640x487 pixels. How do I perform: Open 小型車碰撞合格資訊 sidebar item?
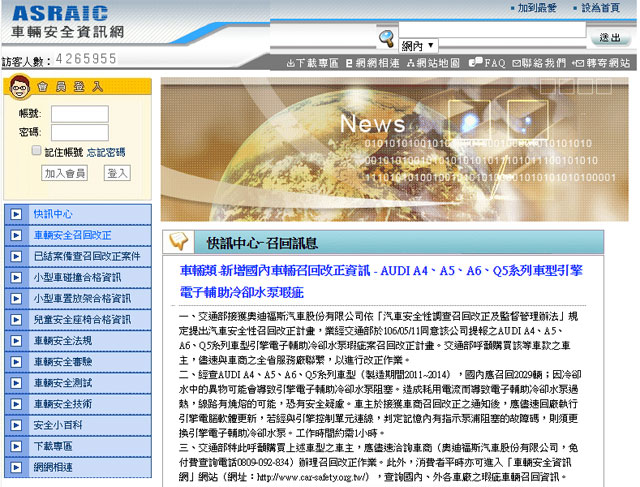tap(77, 278)
